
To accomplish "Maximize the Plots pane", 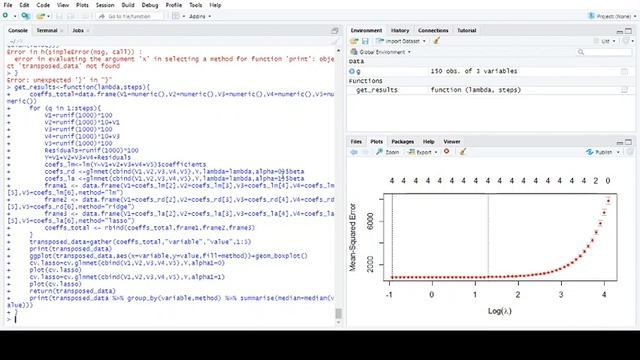I will pyautogui.click(x=629, y=142).
